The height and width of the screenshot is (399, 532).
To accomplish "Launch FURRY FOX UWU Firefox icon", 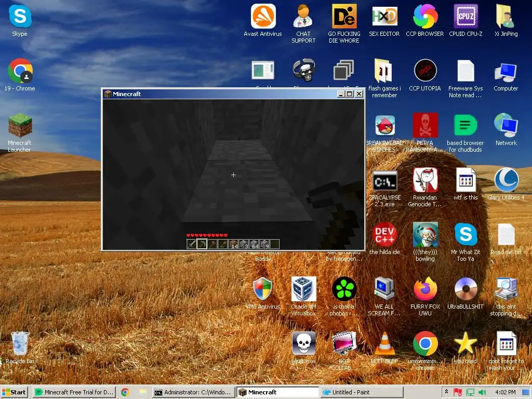I will (425, 297).
